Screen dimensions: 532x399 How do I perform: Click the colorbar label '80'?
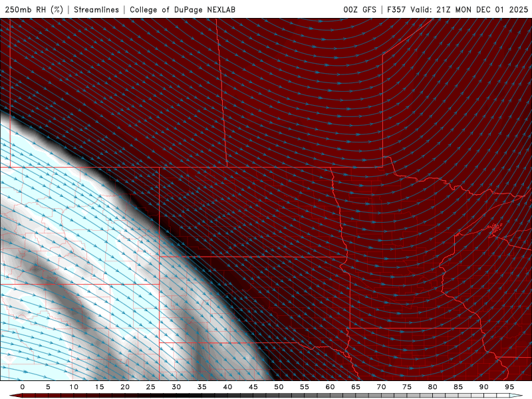coord(433,387)
